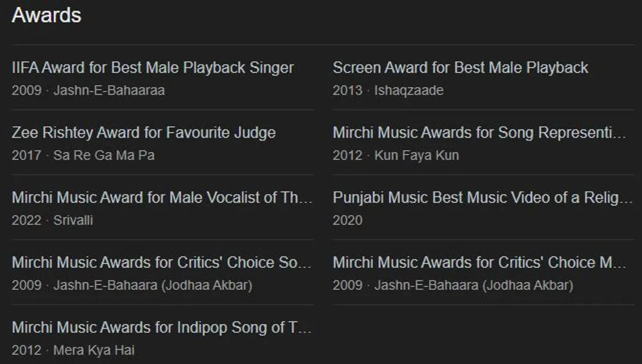Select Mirchi Music Awards for Song Representing entry
642x364 pixels.
(479, 133)
